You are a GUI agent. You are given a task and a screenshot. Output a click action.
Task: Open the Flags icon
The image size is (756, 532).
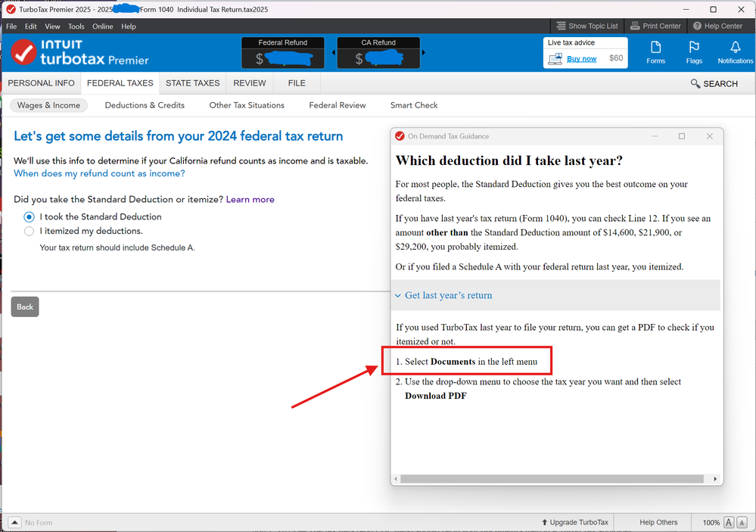(694, 52)
